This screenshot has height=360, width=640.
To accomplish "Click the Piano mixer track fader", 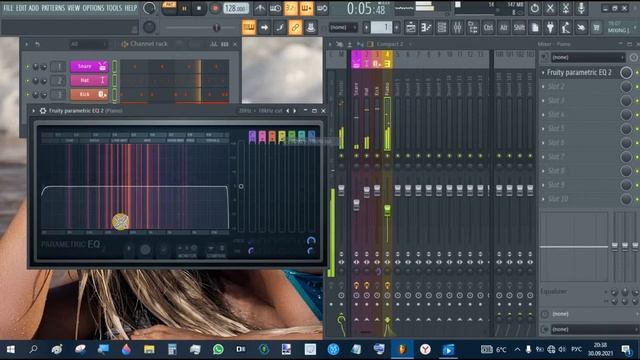I will tap(387, 210).
